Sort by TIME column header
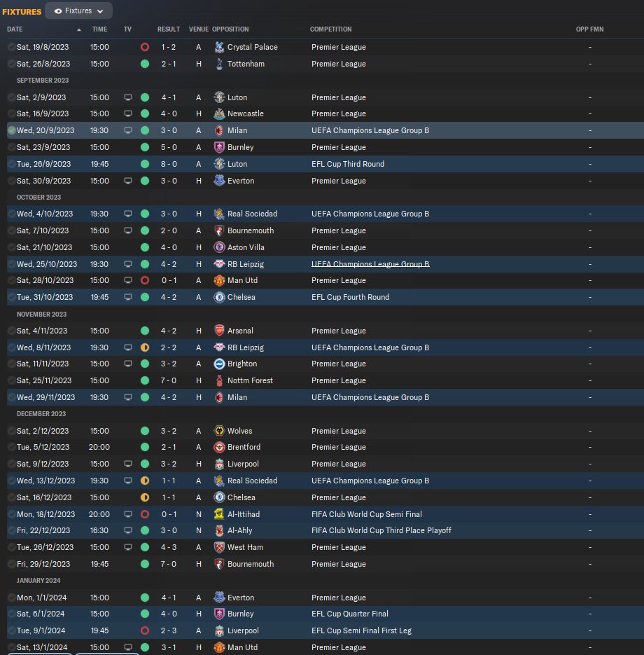Image resolution: width=644 pixels, height=655 pixels. click(99, 29)
